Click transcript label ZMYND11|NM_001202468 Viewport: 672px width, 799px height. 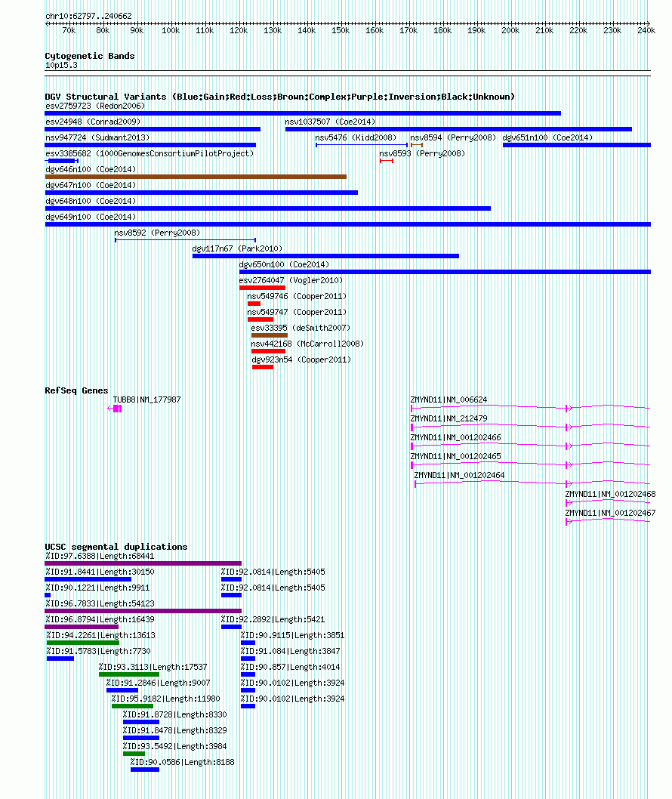610,494
